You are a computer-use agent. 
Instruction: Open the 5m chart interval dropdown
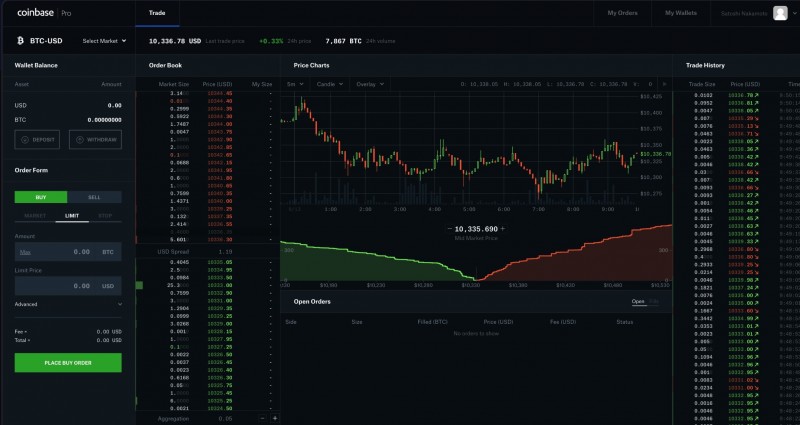tap(295, 84)
